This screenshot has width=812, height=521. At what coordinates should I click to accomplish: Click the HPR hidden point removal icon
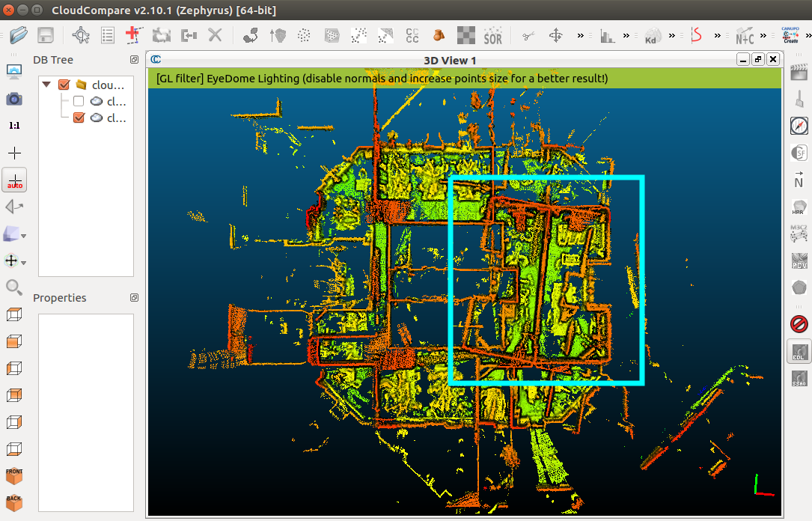(799, 209)
